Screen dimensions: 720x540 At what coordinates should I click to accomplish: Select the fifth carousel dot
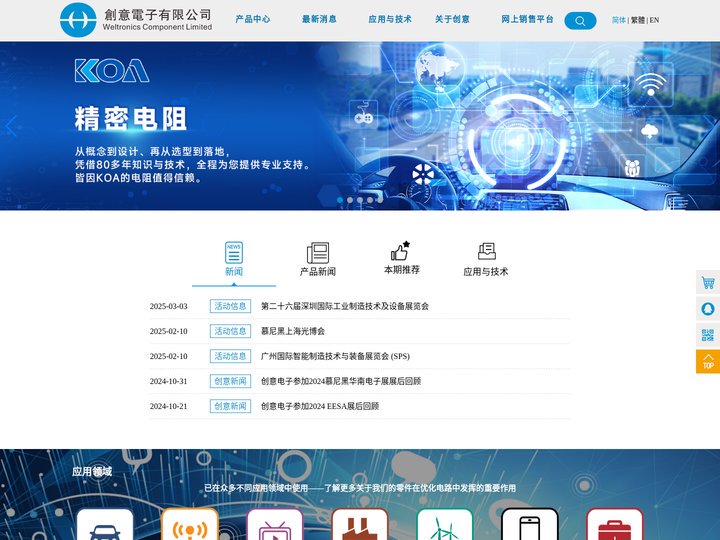(x=380, y=200)
